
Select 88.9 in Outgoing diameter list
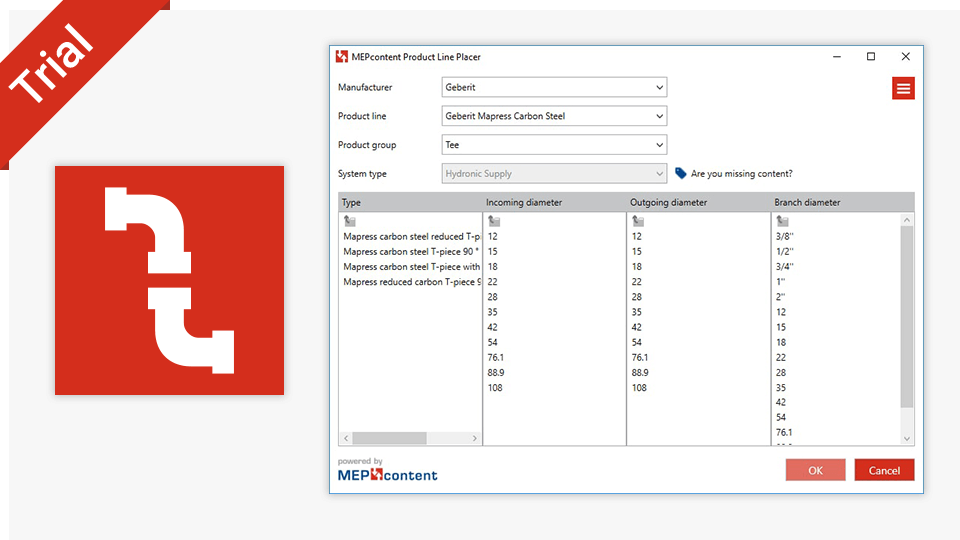[640, 372]
